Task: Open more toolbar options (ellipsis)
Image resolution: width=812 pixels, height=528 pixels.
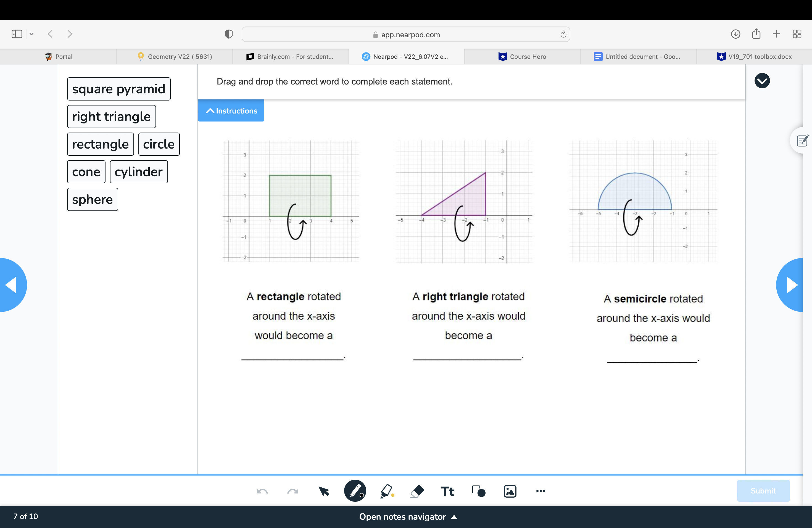Action: pos(540,491)
